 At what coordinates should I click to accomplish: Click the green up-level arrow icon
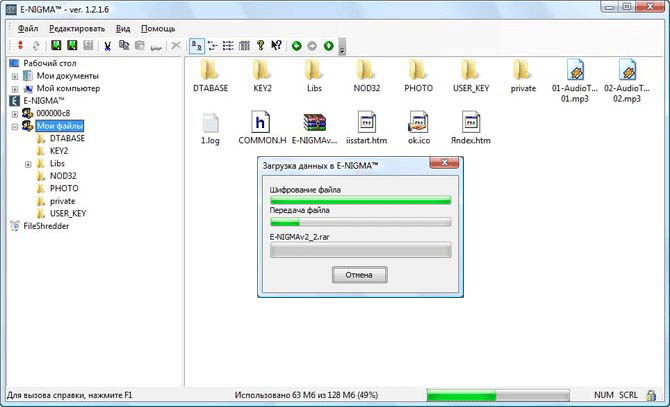point(328,46)
